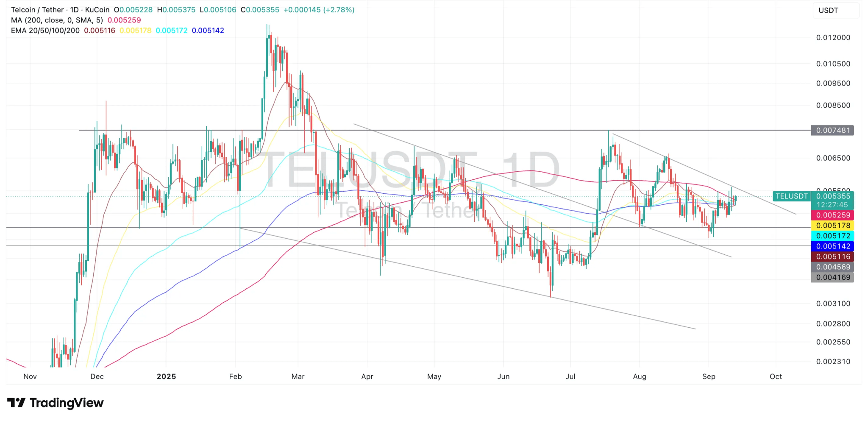Click the dark red 0.005116 axis label
The image size is (868, 421).
click(x=832, y=257)
